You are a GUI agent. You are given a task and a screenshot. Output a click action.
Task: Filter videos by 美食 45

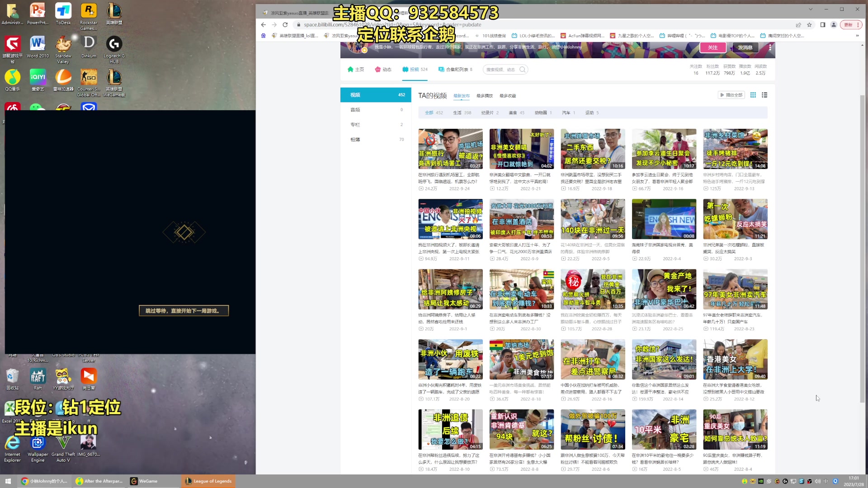(x=517, y=113)
